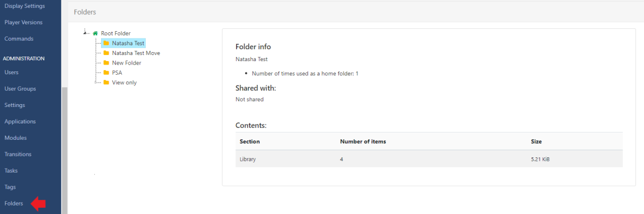Click the Natasha Test folder icon

106,43
